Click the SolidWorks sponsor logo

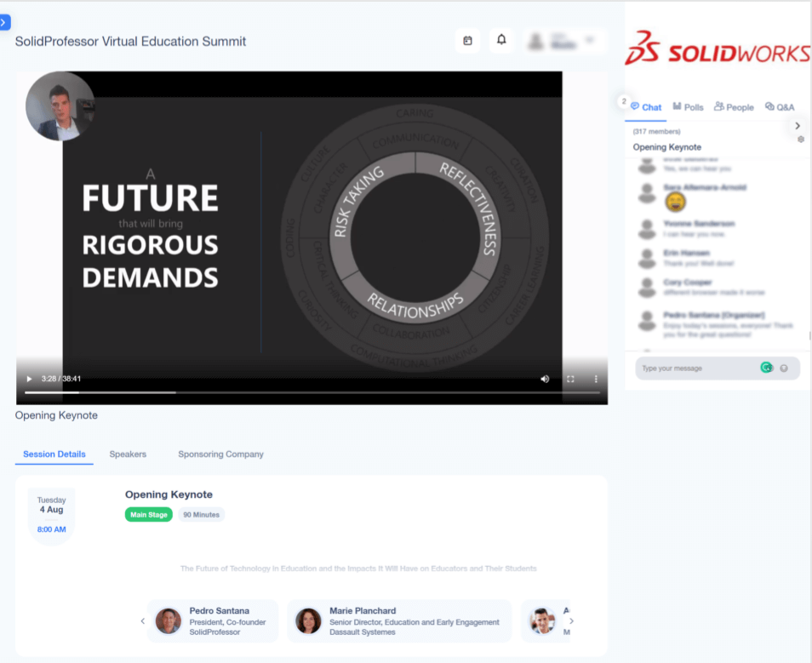point(718,49)
